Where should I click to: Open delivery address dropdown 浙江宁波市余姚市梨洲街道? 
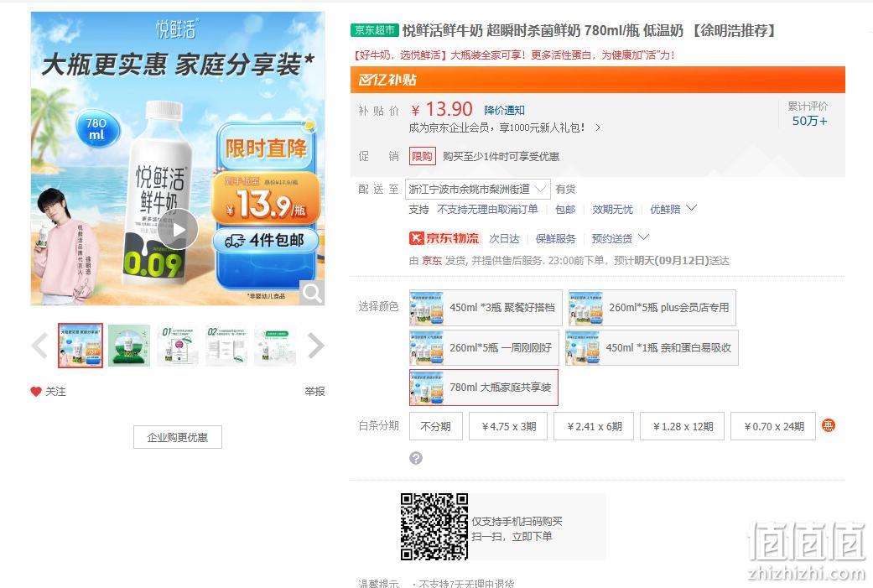tap(478, 190)
